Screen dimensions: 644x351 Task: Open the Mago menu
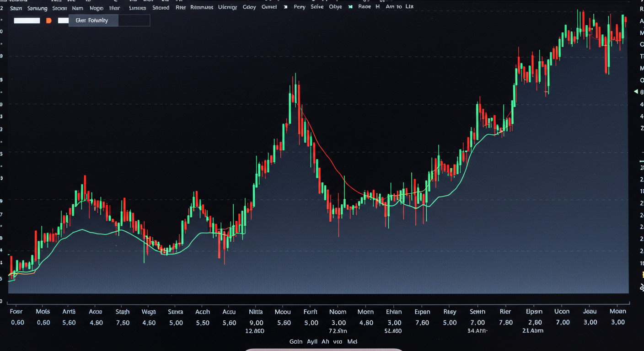pyautogui.click(x=97, y=8)
